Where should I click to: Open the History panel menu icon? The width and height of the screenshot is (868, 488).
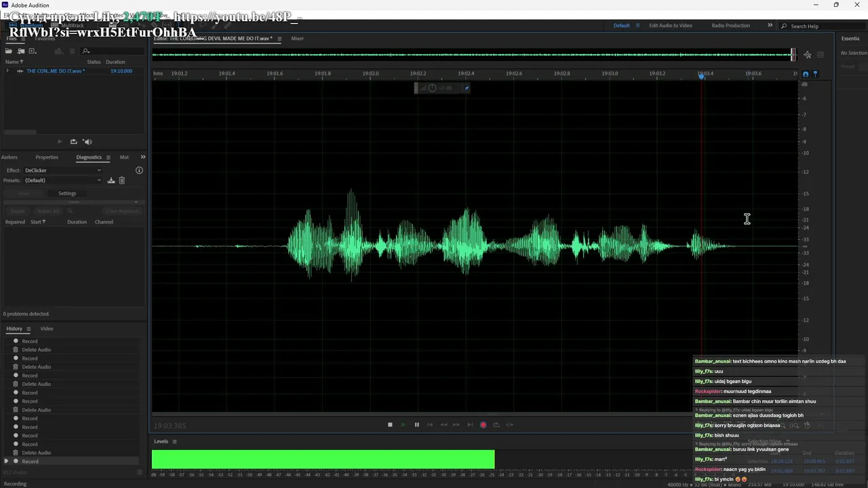click(29, 329)
